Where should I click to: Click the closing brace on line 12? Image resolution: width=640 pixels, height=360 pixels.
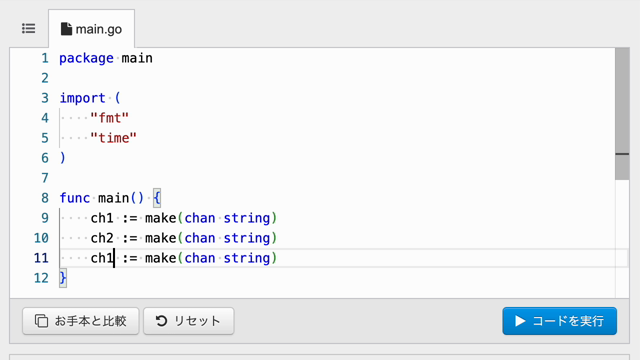click(x=63, y=278)
